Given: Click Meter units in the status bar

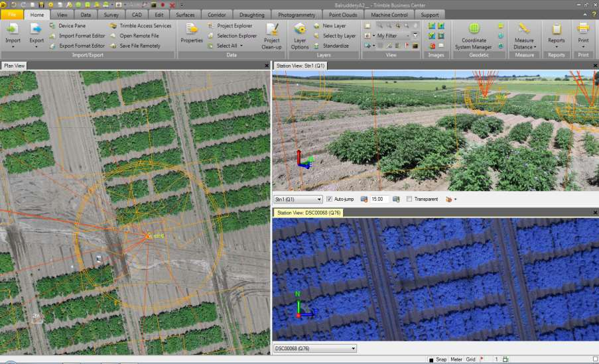Looking at the screenshot, I should pos(456,359).
